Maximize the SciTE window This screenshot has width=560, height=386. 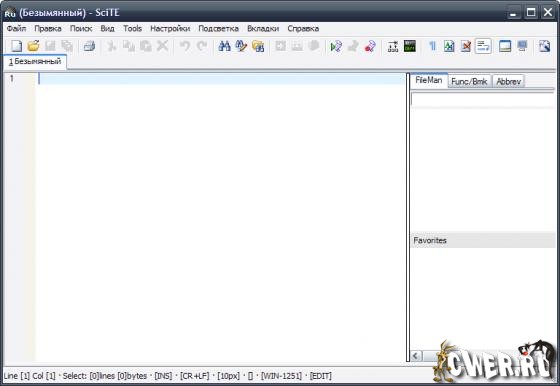point(531,12)
